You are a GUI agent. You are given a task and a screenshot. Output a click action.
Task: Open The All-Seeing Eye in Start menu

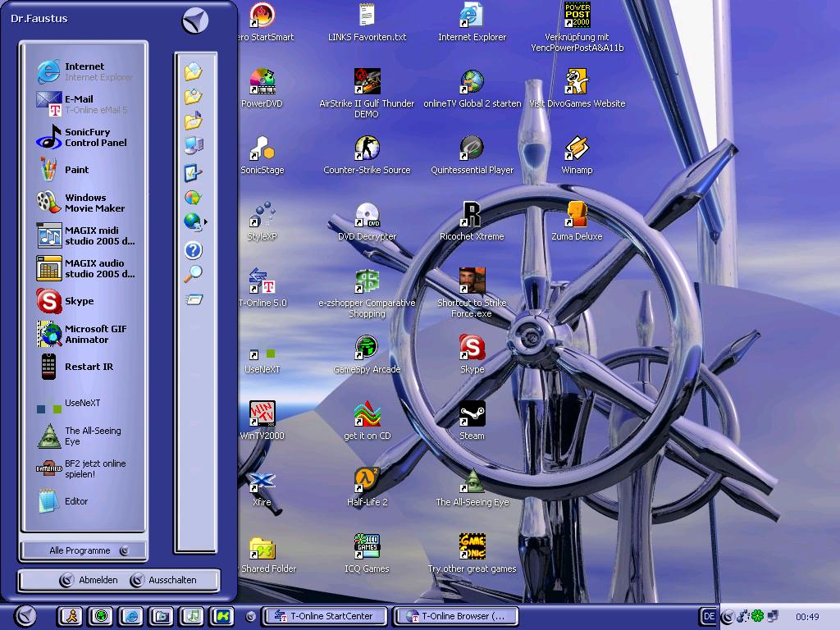click(x=79, y=436)
